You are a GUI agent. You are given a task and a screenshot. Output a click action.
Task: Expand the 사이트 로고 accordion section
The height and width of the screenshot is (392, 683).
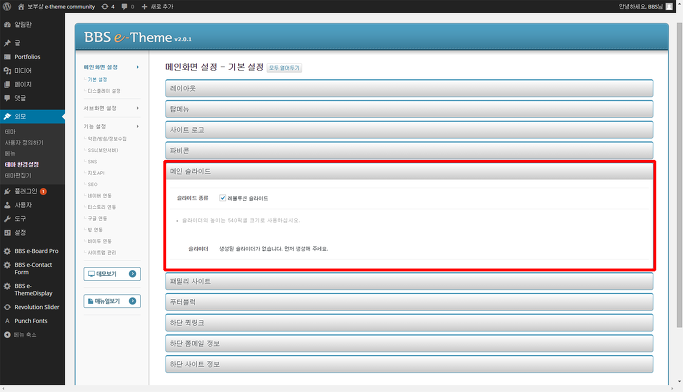pos(409,130)
